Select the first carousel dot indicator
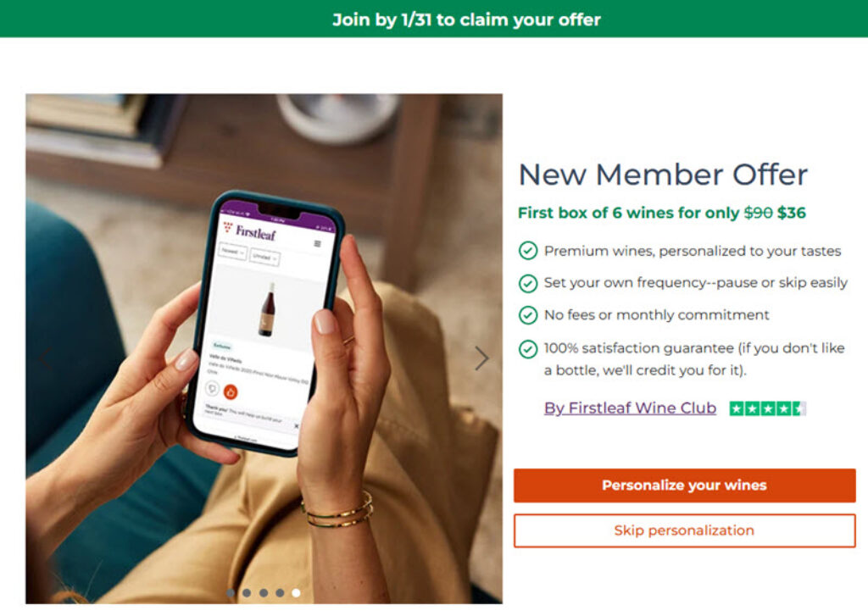 click(231, 593)
